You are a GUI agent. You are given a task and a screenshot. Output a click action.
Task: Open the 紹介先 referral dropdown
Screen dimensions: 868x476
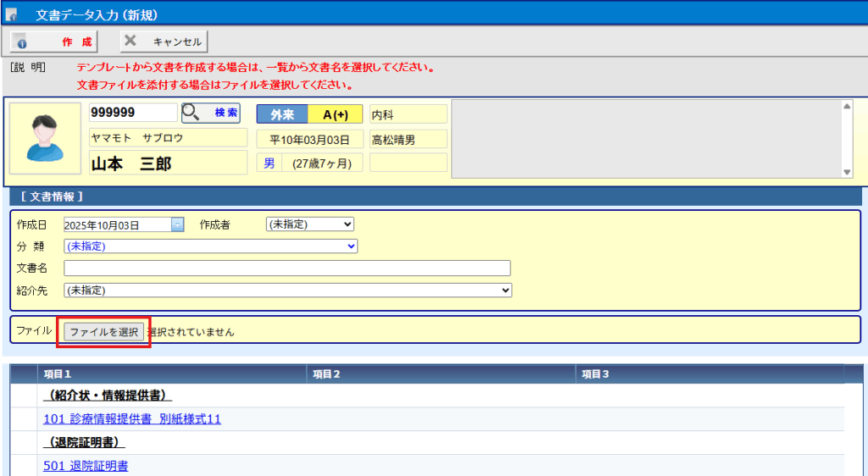click(287, 290)
